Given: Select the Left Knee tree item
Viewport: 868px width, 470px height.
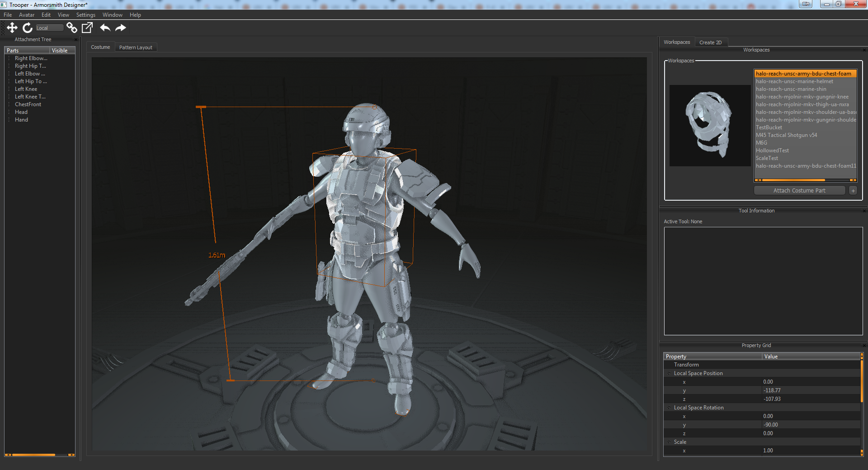Looking at the screenshot, I should 26,89.
